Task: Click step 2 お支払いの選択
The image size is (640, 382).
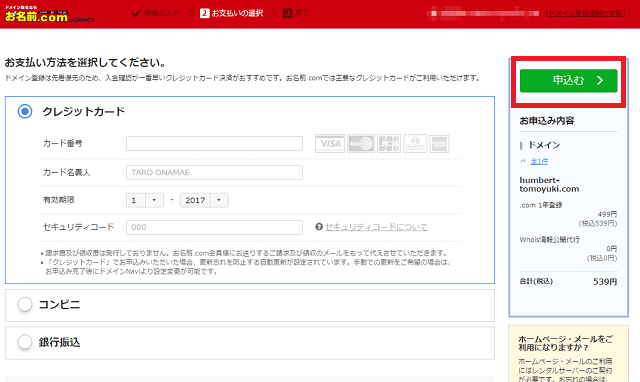Action: [x=231, y=13]
